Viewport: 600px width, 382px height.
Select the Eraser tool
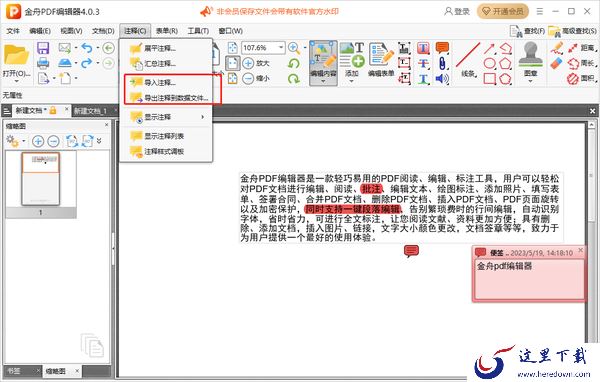[x=557, y=63]
